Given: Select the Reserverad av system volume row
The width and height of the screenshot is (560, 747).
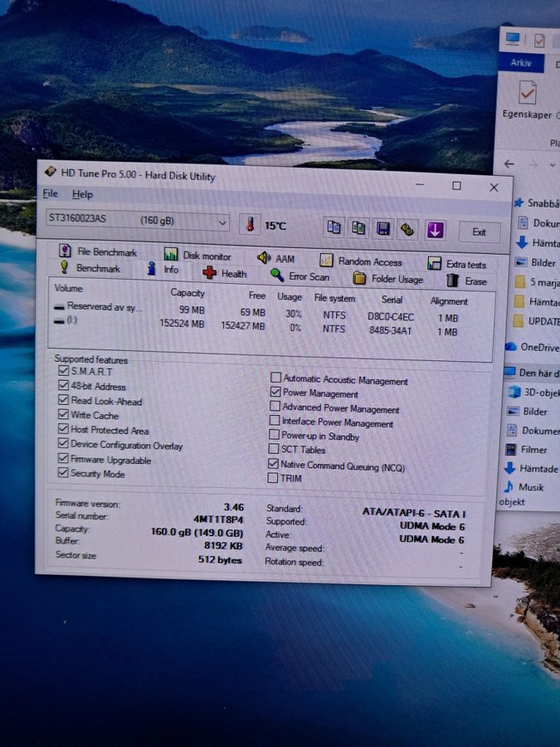Looking at the screenshot, I should click(104, 307).
